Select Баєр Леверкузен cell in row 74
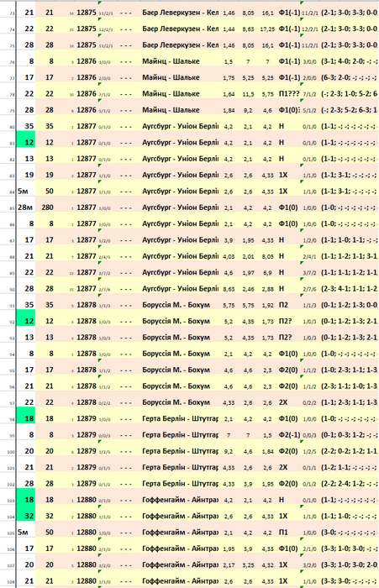The height and width of the screenshot is (588, 379). click(180, 29)
